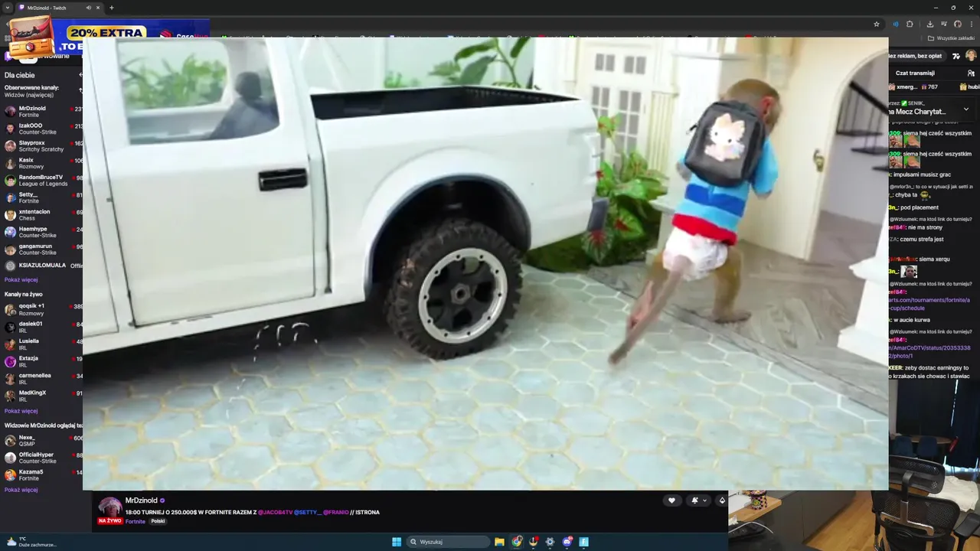Collapse the 'Dla ciebie' sidebar arrow
This screenshot has width=980, height=551.
(80, 75)
